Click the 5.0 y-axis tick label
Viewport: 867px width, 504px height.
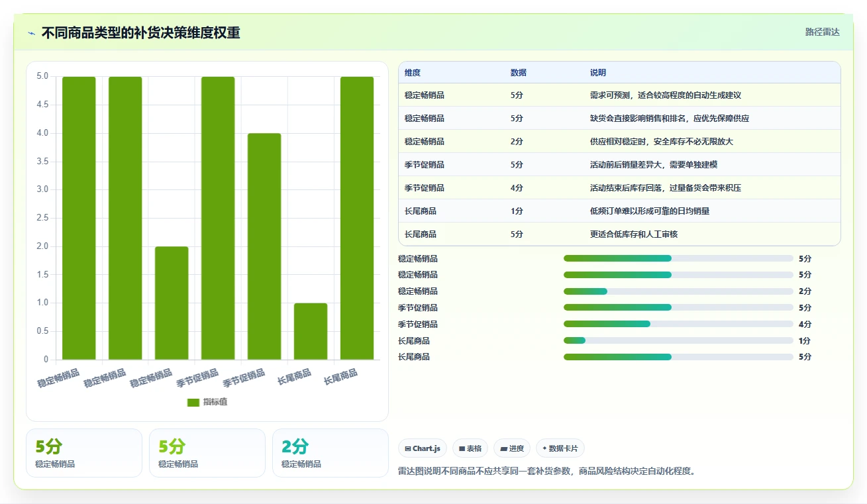[x=42, y=76]
